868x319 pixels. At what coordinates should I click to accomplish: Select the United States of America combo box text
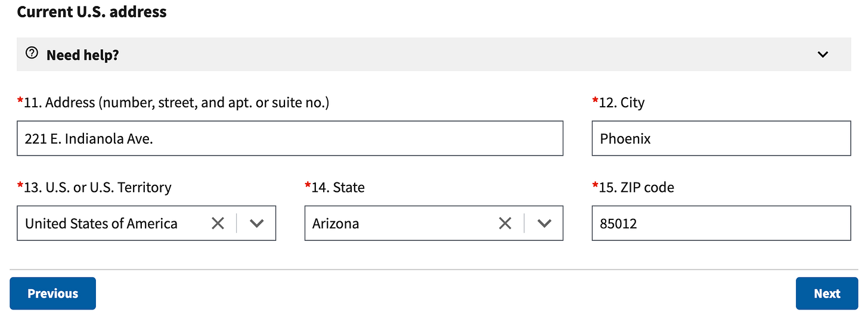pos(101,224)
